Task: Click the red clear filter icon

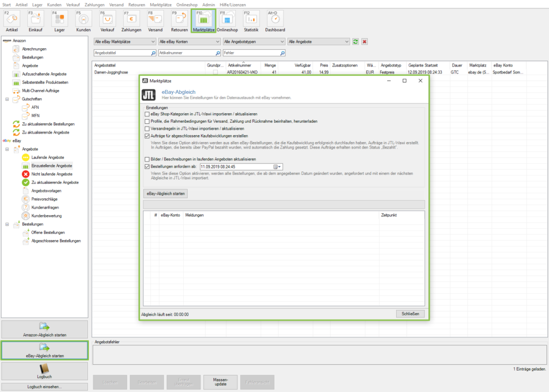Action: [365, 41]
